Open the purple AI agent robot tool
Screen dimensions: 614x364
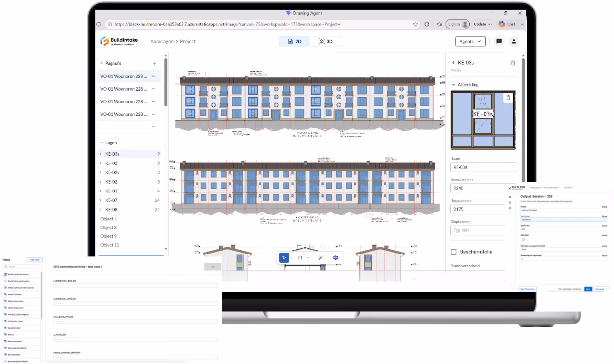(x=336, y=258)
